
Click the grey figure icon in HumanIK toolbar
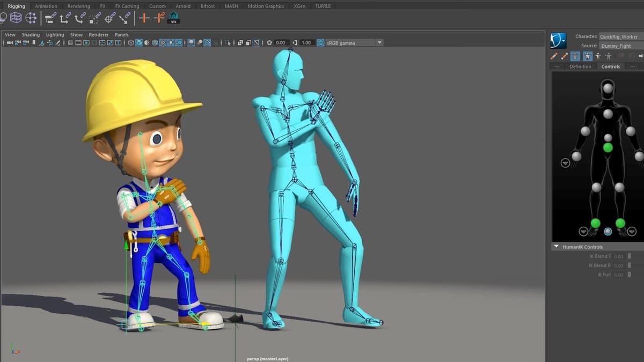pos(609,56)
